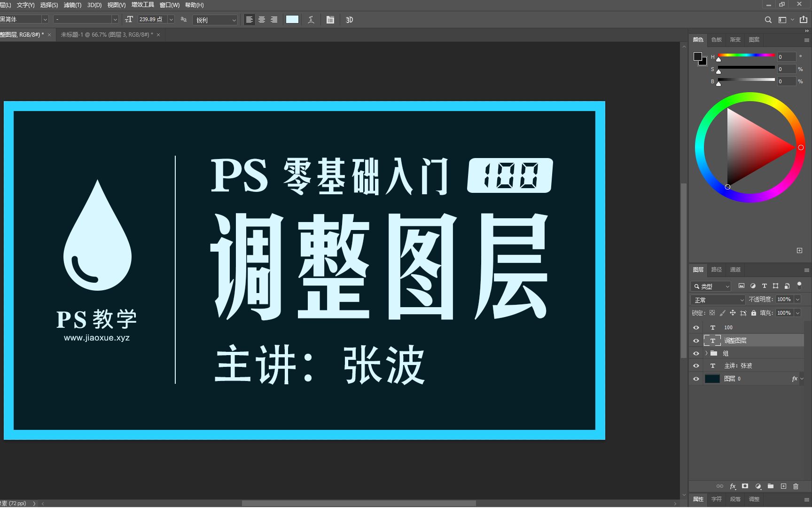Click the font size input field
Viewport: 812px width, 508px height.
pyautogui.click(x=152, y=19)
